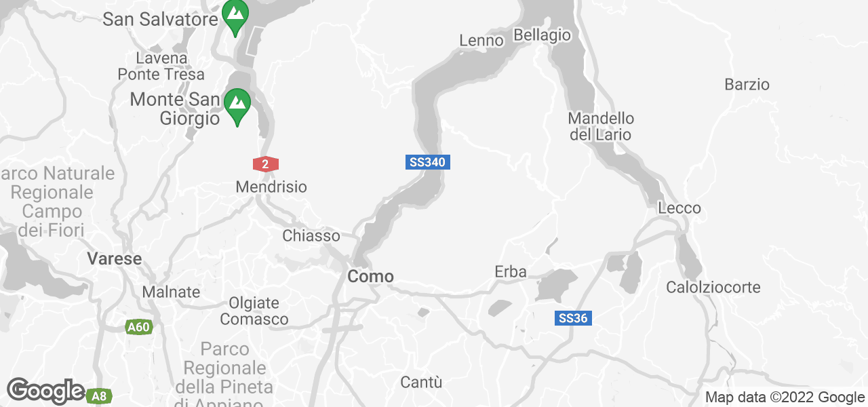Select the Bellagio label on lake
The height and width of the screenshot is (407, 868).
pos(542,35)
